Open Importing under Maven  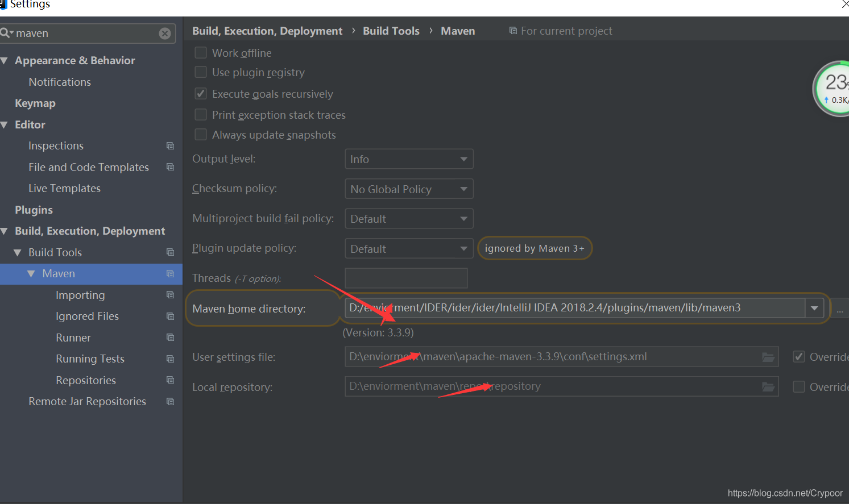[x=80, y=295]
